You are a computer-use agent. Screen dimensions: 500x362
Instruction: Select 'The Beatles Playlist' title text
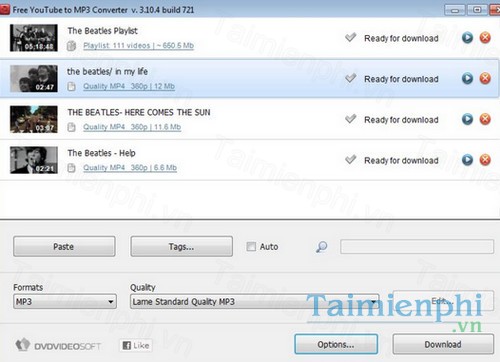point(103,31)
